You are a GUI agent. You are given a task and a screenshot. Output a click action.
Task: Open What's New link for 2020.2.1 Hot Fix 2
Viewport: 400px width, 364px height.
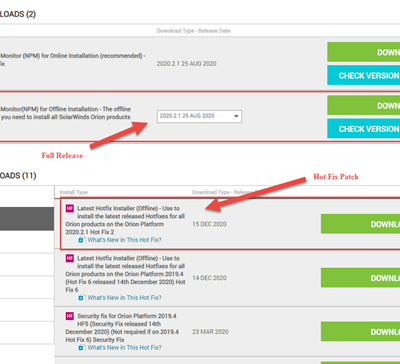(124, 240)
